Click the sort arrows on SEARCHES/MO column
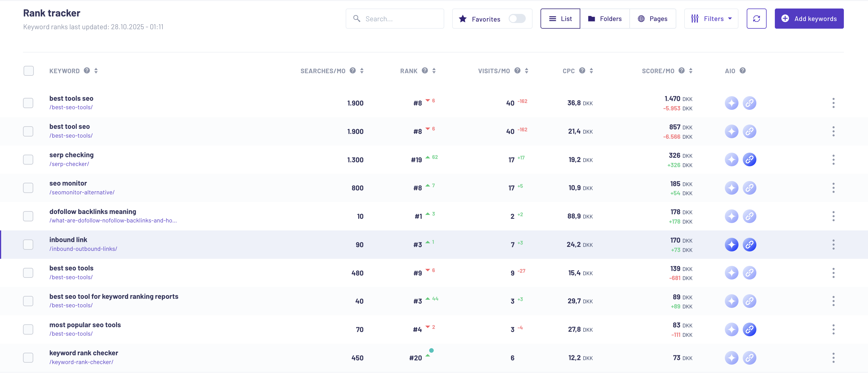This screenshot has height=374, width=868. tap(362, 71)
